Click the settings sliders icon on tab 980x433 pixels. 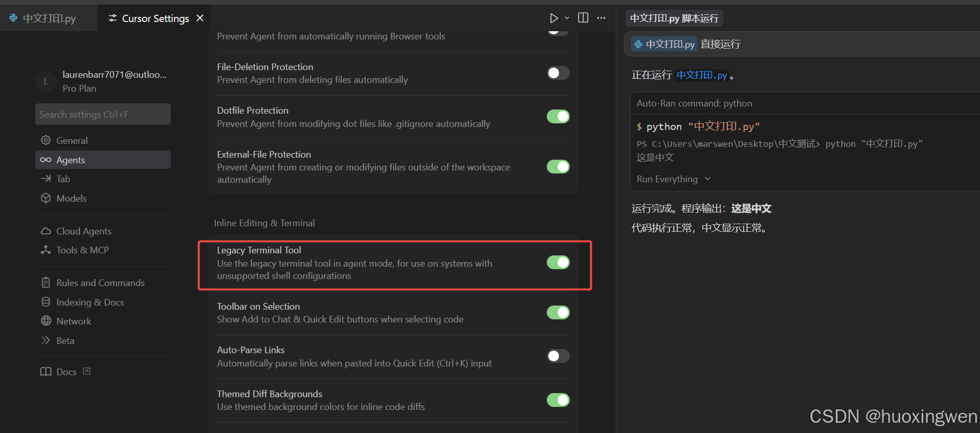[x=113, y=18]
